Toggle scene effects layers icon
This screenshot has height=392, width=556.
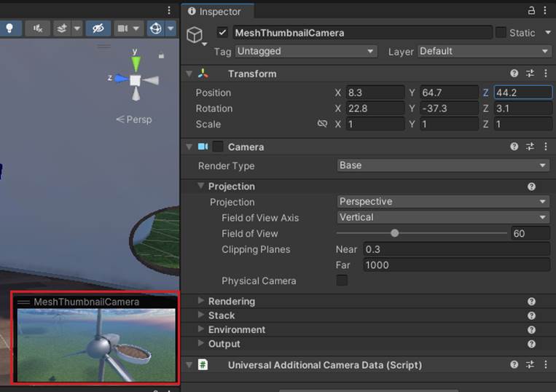[62, 28]
